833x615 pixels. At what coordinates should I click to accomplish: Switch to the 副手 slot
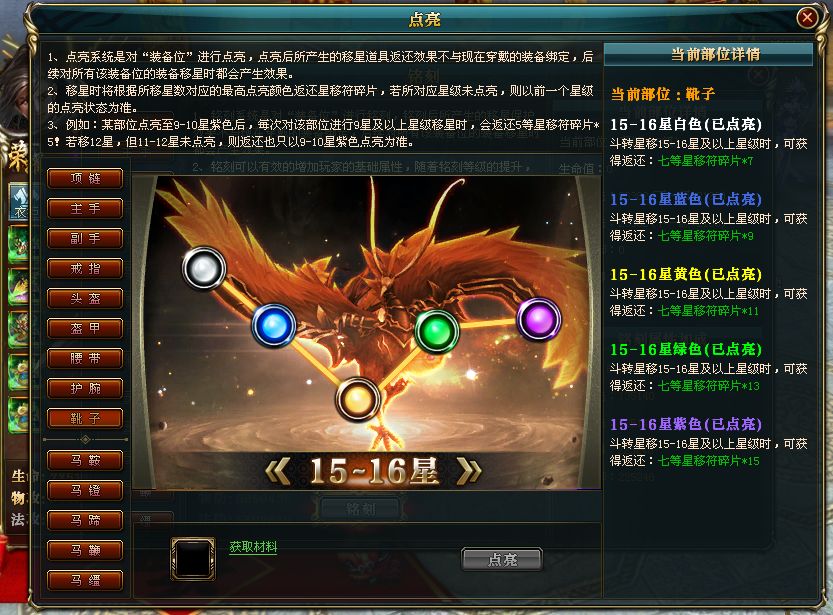tap(85, 238)
